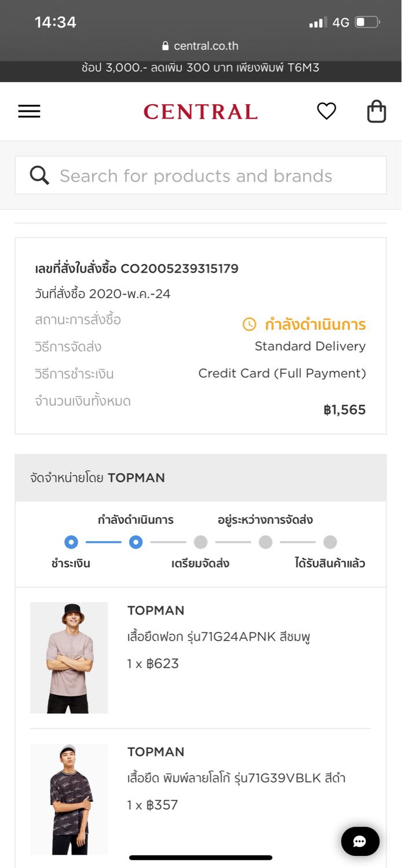Open the wishlist heart icon
402x868 pixels.
point(327,111)
